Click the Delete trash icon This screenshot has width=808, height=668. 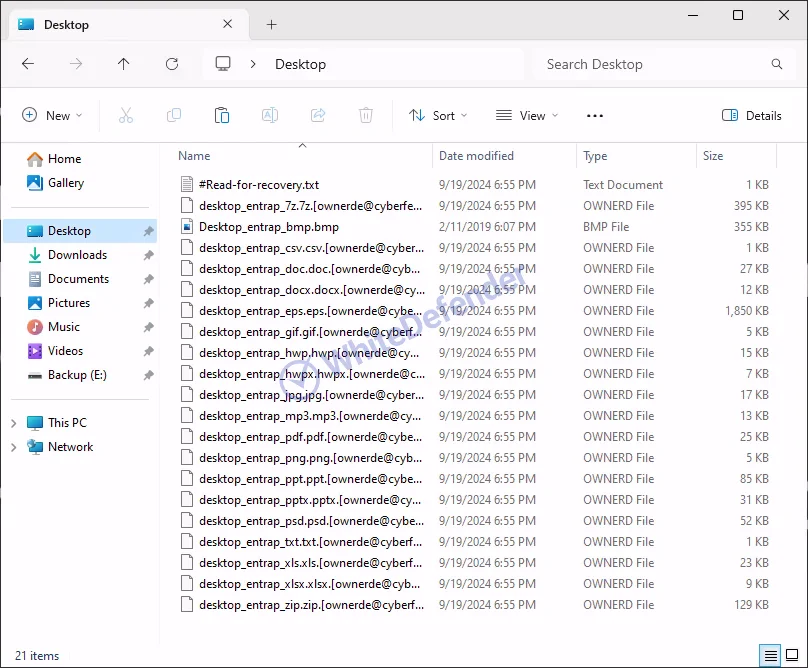point(366,116)
